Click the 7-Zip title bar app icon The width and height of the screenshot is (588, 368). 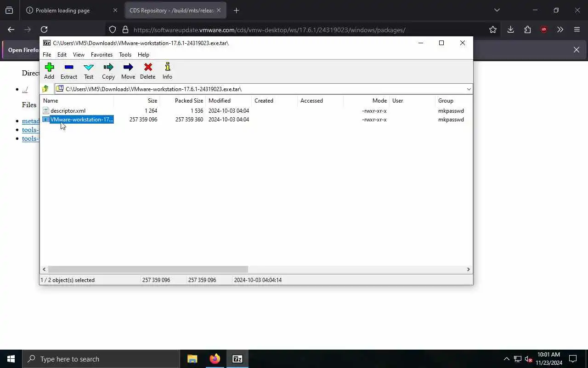click(x=47, y=43)
